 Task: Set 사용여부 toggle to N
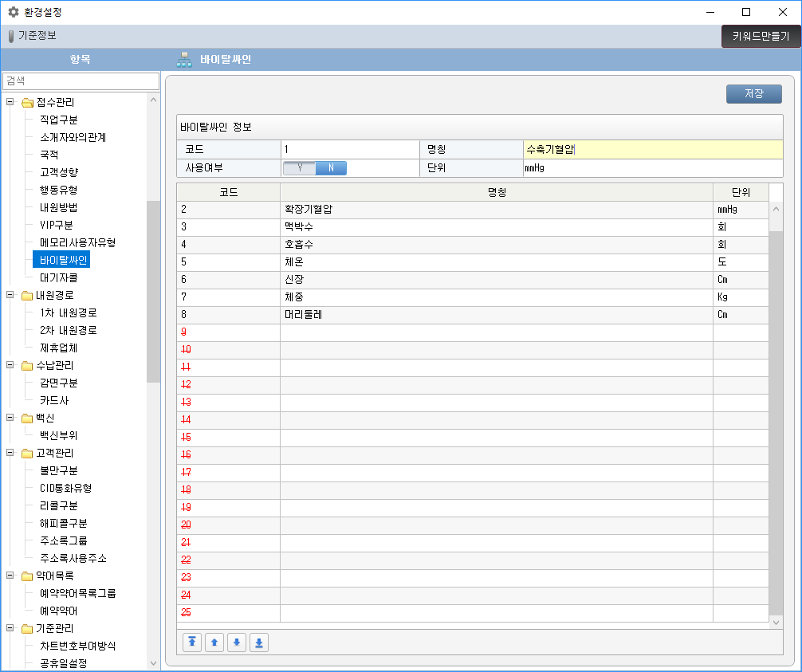click(x=331, y=168)
